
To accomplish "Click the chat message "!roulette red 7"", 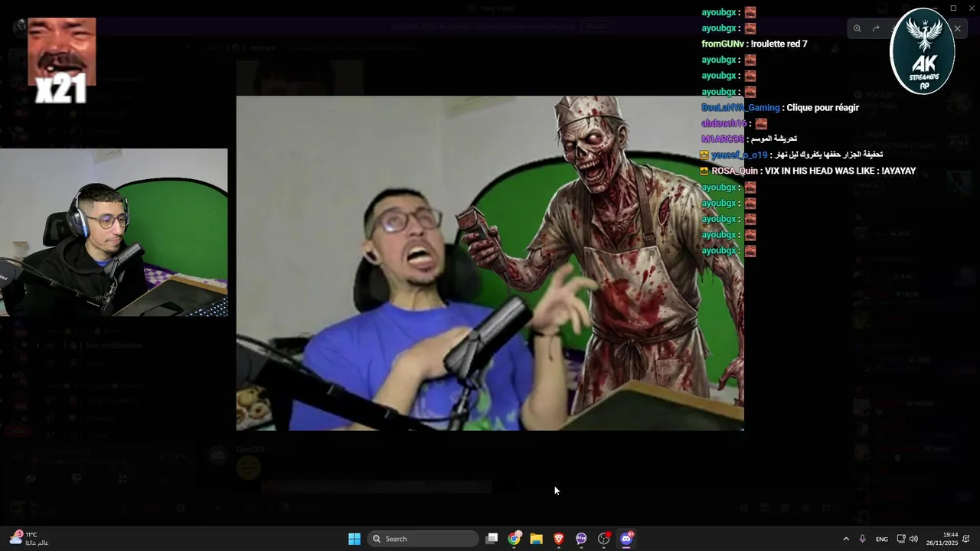I will point(779,44).
